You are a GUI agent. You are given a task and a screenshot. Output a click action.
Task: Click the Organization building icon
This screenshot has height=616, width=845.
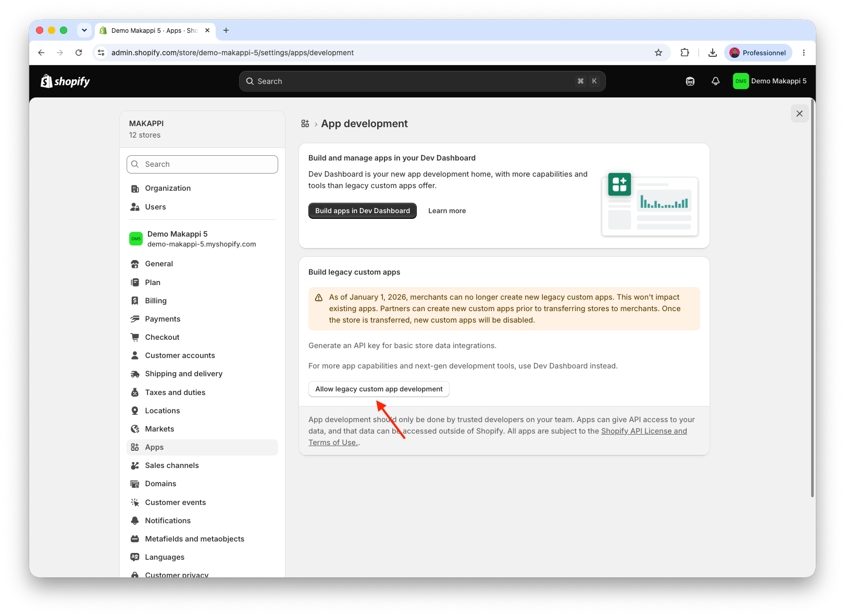(x=135, y=188)
